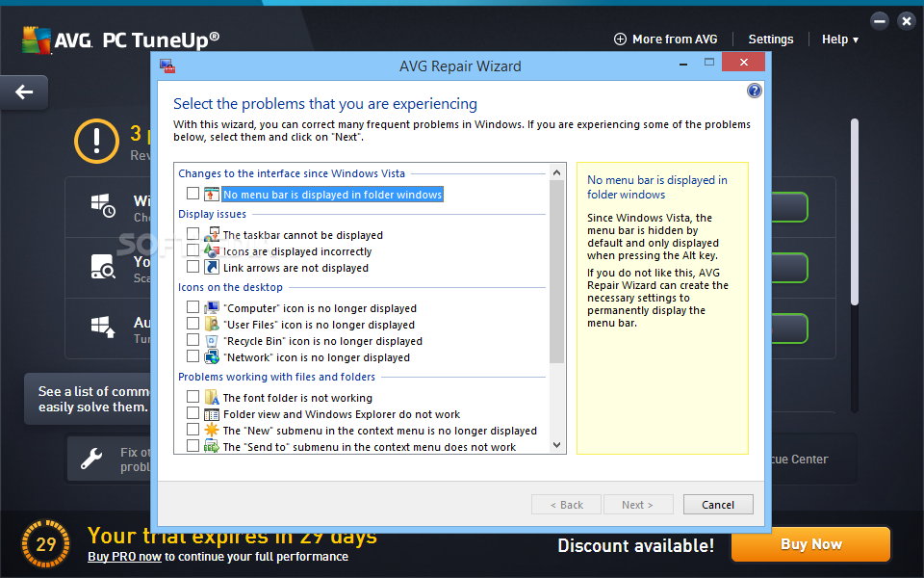The image size is (924, 578).
Task: Click the Cancel button
Action: (718, 505)
